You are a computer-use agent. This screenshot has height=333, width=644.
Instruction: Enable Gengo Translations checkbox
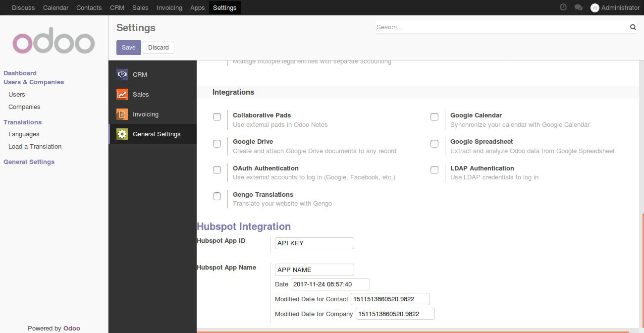pyautogui.click(x=217, y=196)
